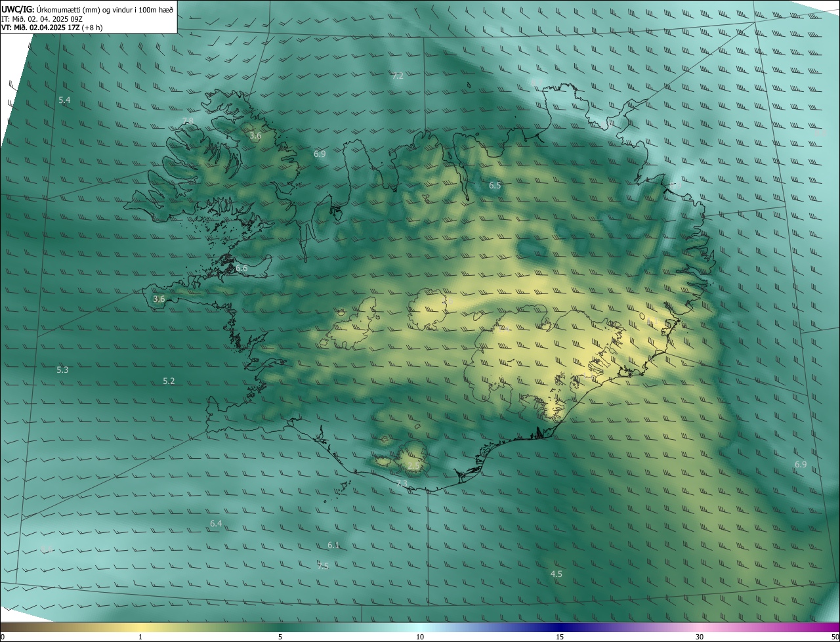Click the 6.4 value label over the ocean
Screen dimensions: 840x642
coord(216,524)
